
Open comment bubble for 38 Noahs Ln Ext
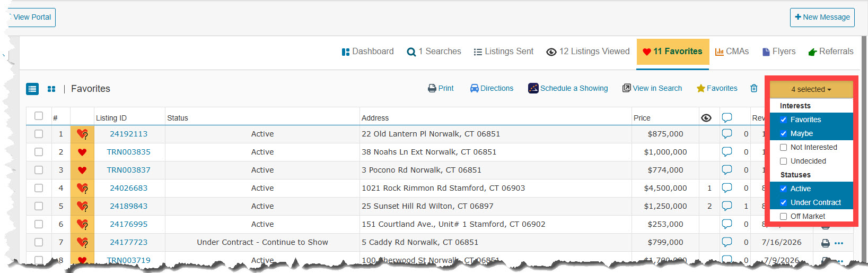click(x=727, y=152)
